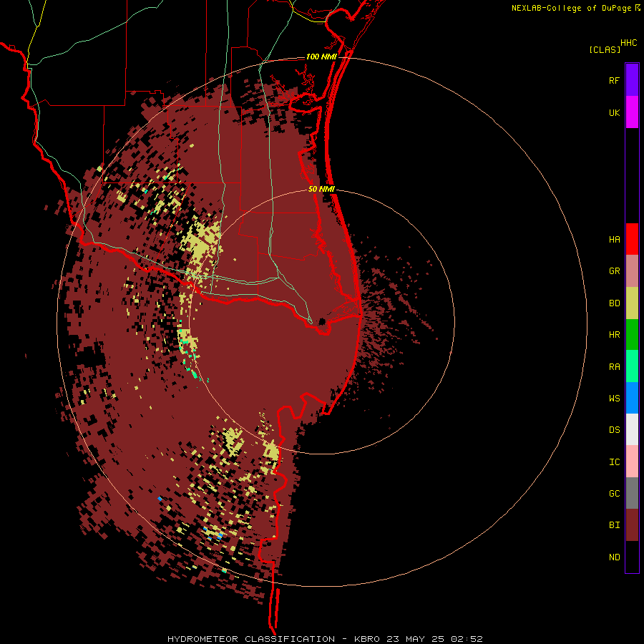Click the IC light pink swatch
The width and height of the screenshot is (644, 644).
click(632, 462)
